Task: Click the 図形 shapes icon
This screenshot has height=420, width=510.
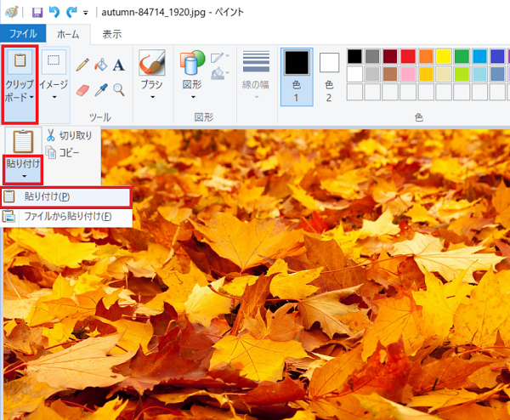Action: pyautogui.click(x=192, y=62)
